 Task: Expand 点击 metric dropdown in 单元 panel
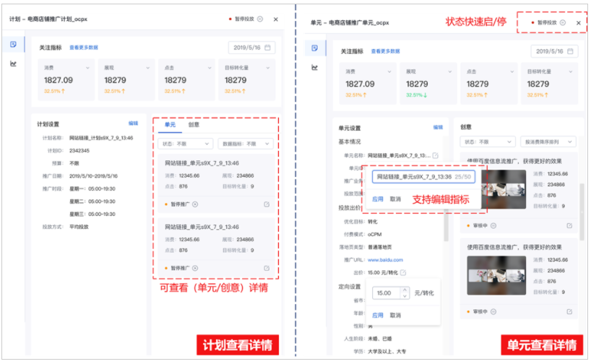pyautogui.click(x=512, y=71)
